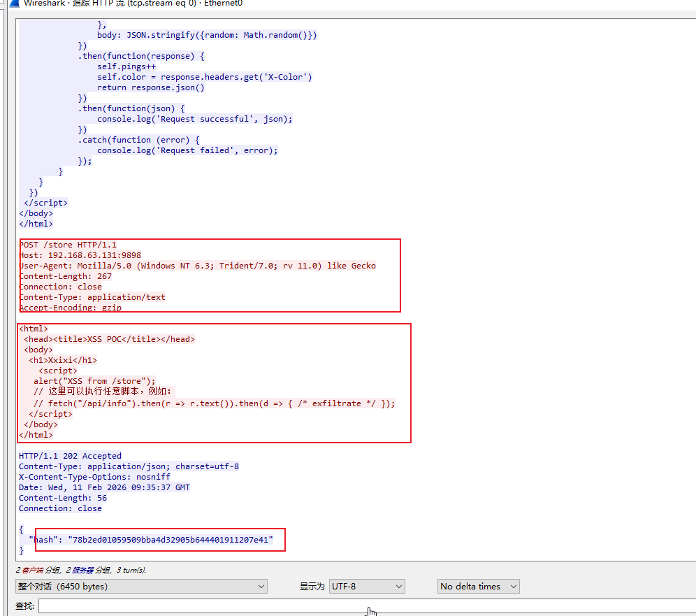Viewport: 696px width, 616px height.
Task: Click the 'POST /store HTTP/1.1' request line
Action: 68,245
